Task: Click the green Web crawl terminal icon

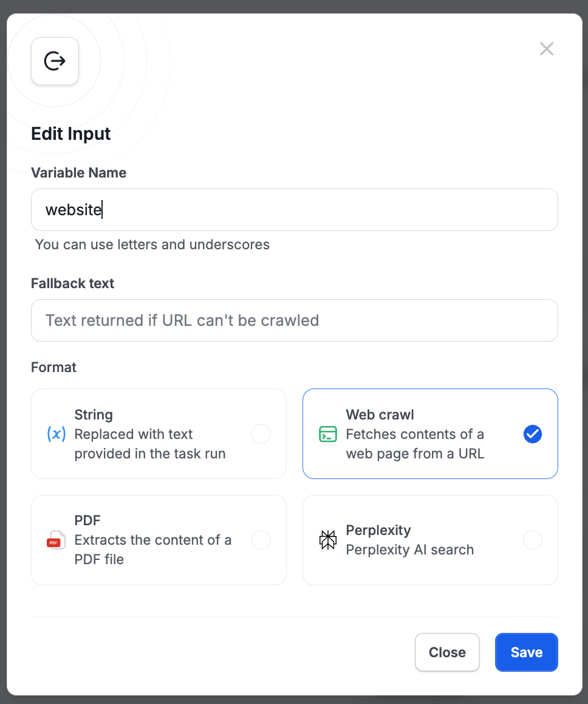Action: click(x=328, y=434)
